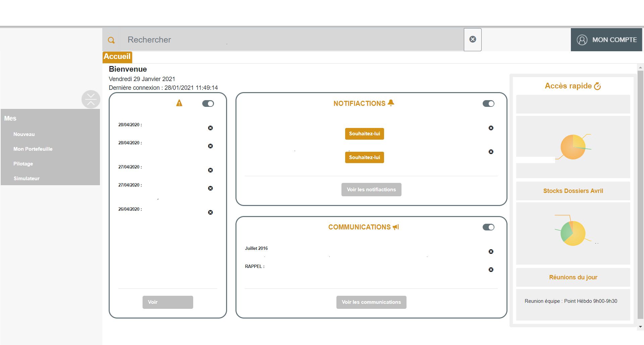Dismiss the Juillet 2016 communication
This screenshot has height=345, width=644.
pyautogui.click(x=491, y=252)
